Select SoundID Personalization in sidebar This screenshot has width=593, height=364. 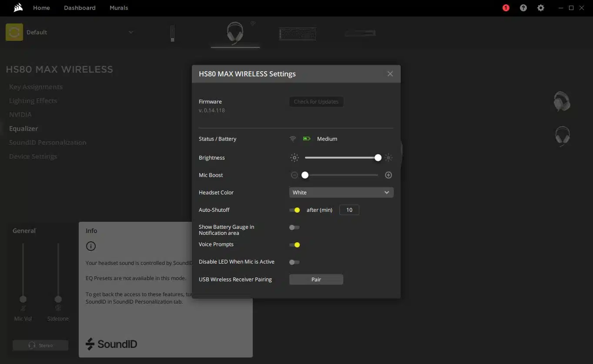(47, 143)
